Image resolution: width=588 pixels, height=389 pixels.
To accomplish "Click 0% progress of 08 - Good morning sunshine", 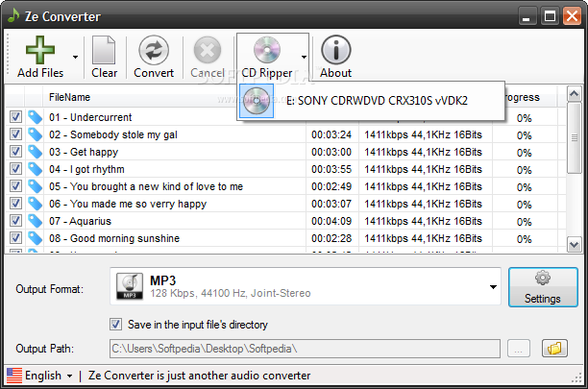I will 524,239.
